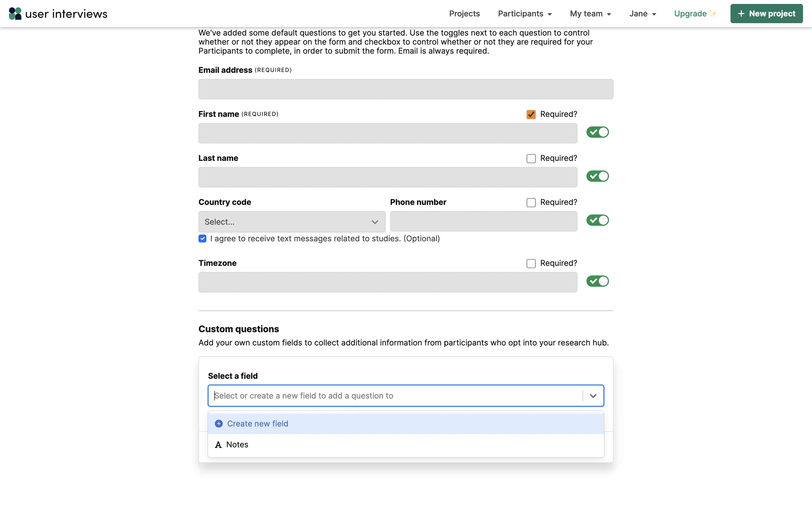The width and height of the screenshot is (812, 508).
Task: Uncheck the First name Required checkbox
Action: pos(531,114)
